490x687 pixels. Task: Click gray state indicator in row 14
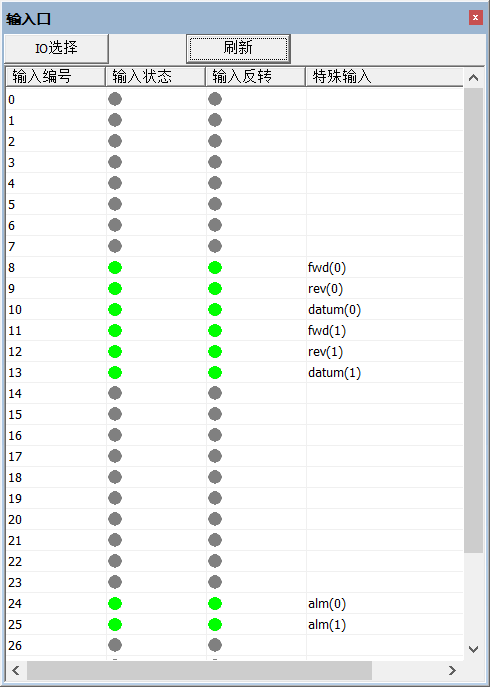[115, 393]
